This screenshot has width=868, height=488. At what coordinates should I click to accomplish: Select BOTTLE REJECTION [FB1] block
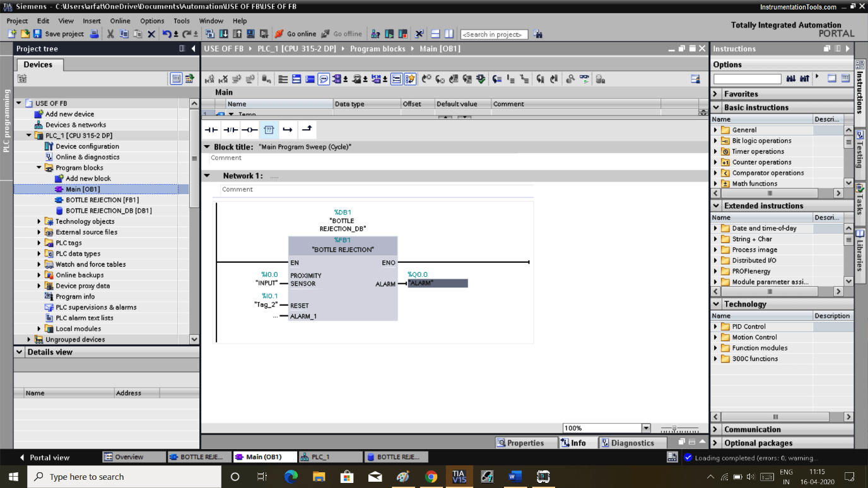(102, 200)
